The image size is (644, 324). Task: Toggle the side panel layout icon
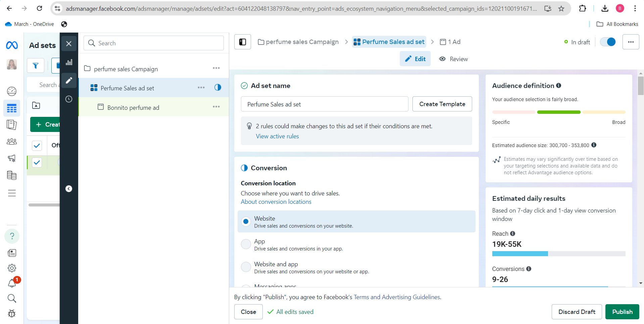pos(242,42)
